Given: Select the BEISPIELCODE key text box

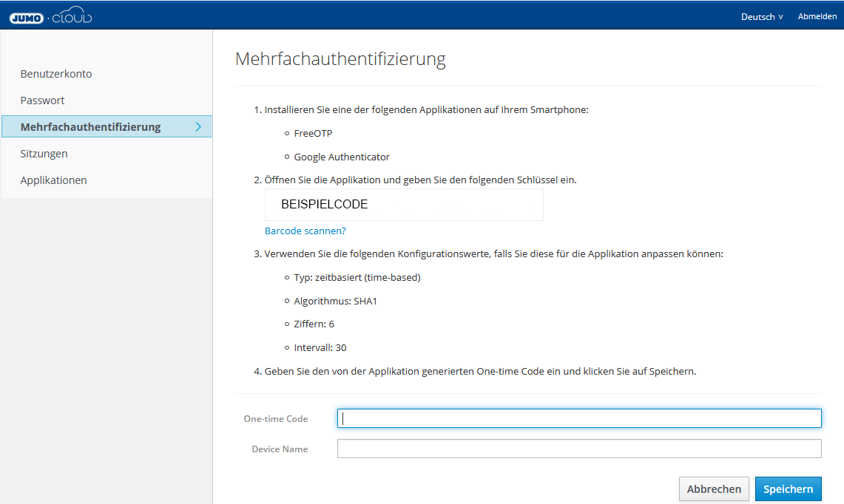Looking at the screenshot, I should (x=404, y=204).
